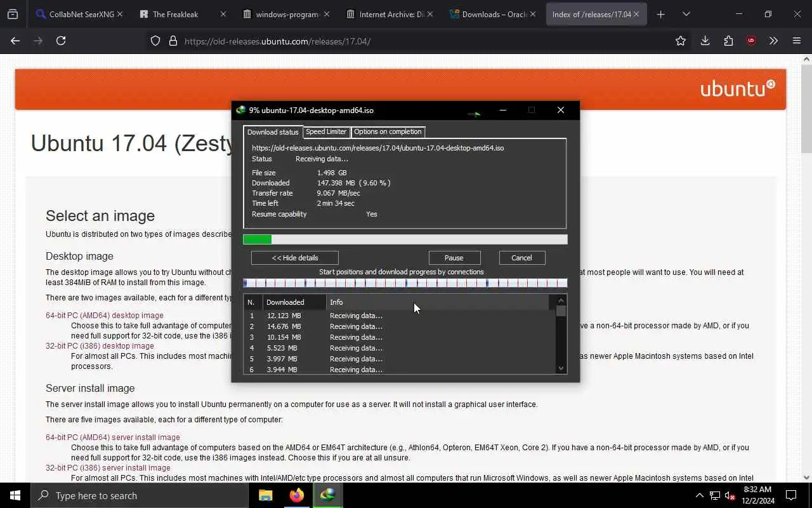The height and width of the screenshot is (508, 812).
Task: Click the Internet Download Manager taskbar icon
Action: (328, 495)
